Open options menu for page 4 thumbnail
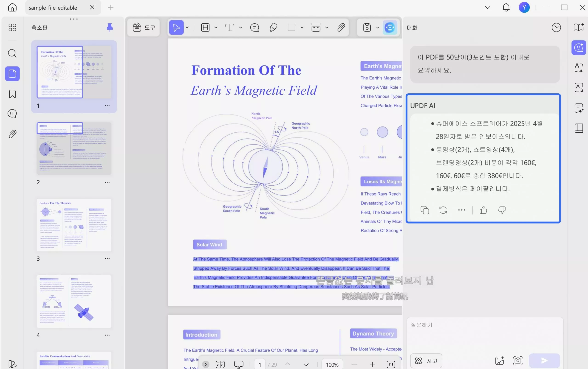Image resolution: width=588 pixels, height=369 pixels. pos(107,335)
